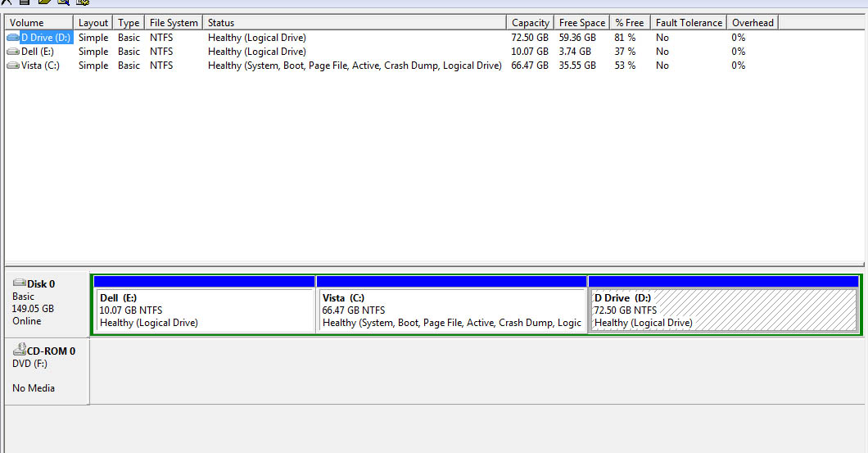The image size is (868, 453).
Task: Click the '66.47 GB' capacity cell
Action: click(x=530, y=66)
